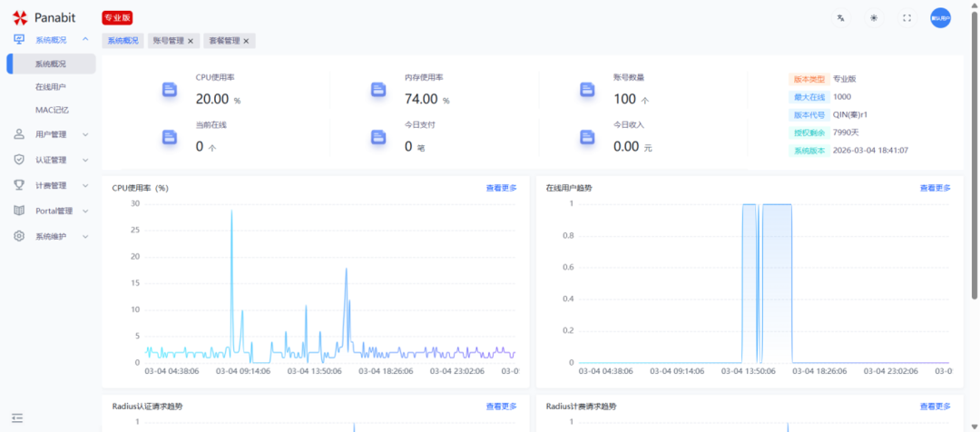Image resolution: width=980 pixels, height=432 pixels.
Task: Expand the 用户管理 menu chevron
Action: pyautogui.click(x=85, y=133)
